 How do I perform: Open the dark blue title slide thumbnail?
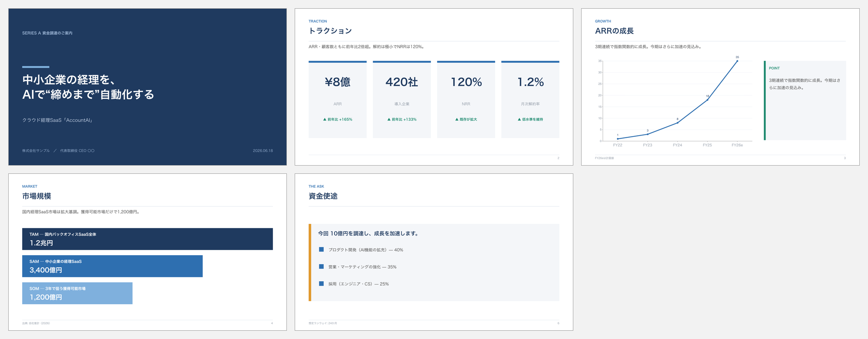(x=148, y=87)
